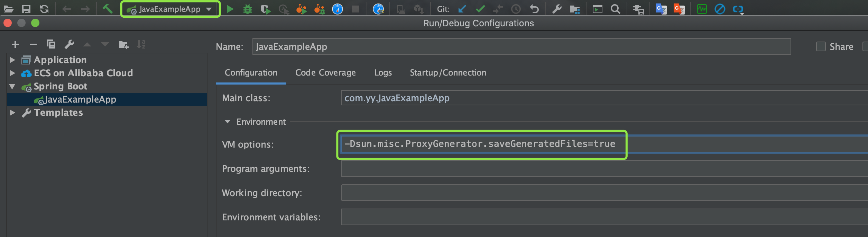Click the Program arguments field
Screen dimensions: 868x237
[x=604, y=168]
